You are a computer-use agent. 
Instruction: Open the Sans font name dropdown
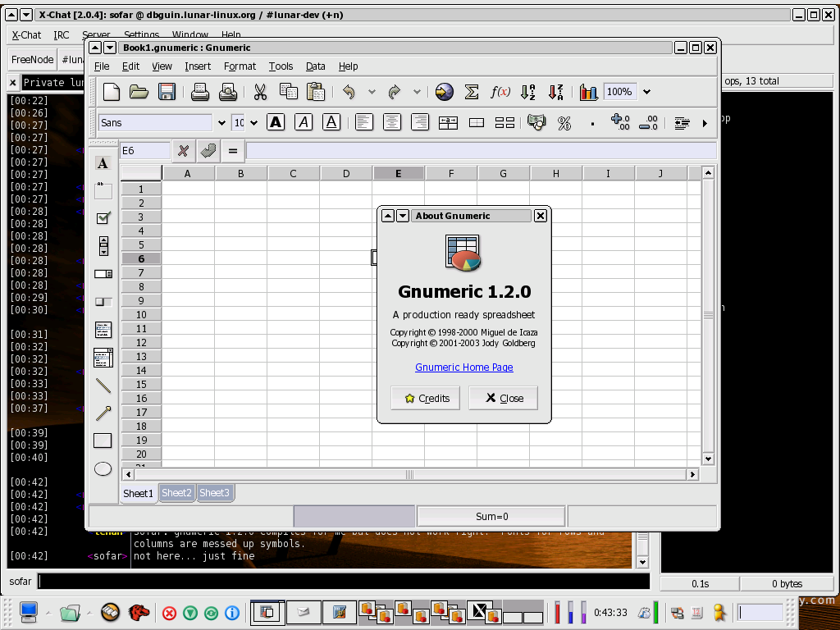click(221, 123)
